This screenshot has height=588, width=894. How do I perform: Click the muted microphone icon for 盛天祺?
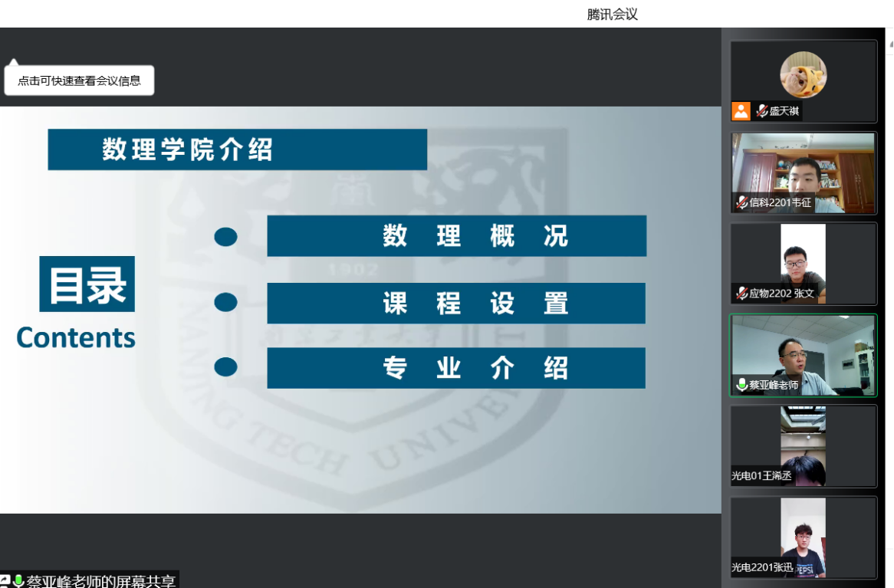(x=761, y=111)
